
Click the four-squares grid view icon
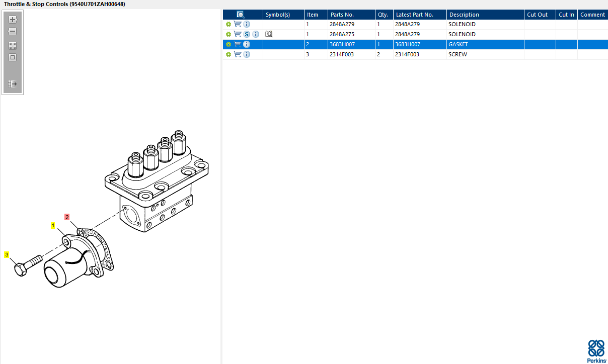[x=13, y=46]
